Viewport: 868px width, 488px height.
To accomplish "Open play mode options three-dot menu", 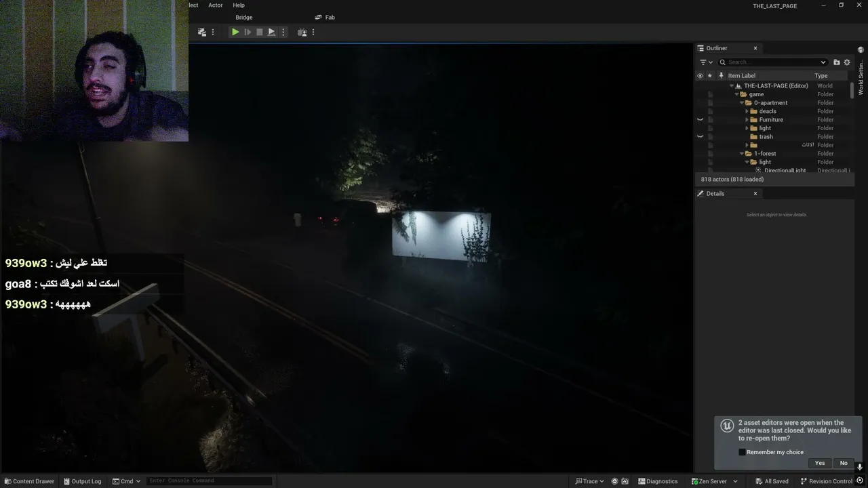I will 283,32.
